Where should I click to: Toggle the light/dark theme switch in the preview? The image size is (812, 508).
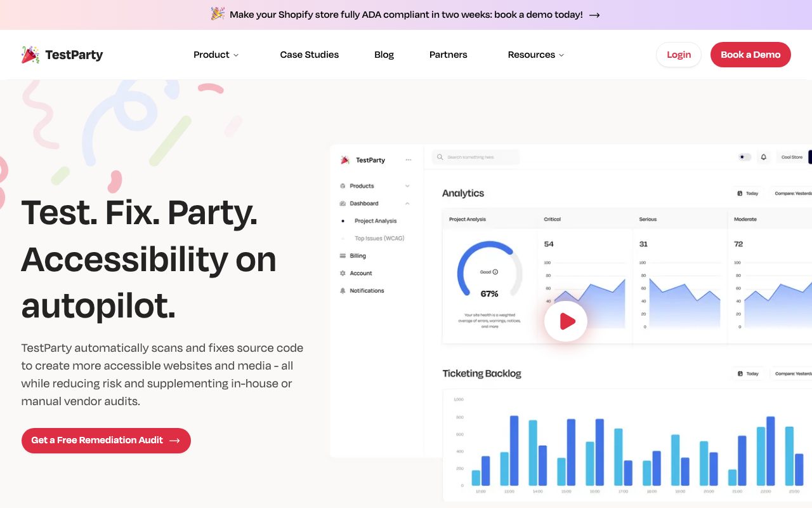[x=744, y=157]
